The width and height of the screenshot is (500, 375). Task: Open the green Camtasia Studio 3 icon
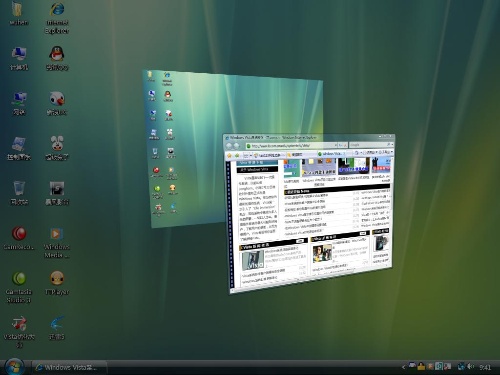(19, 287)
